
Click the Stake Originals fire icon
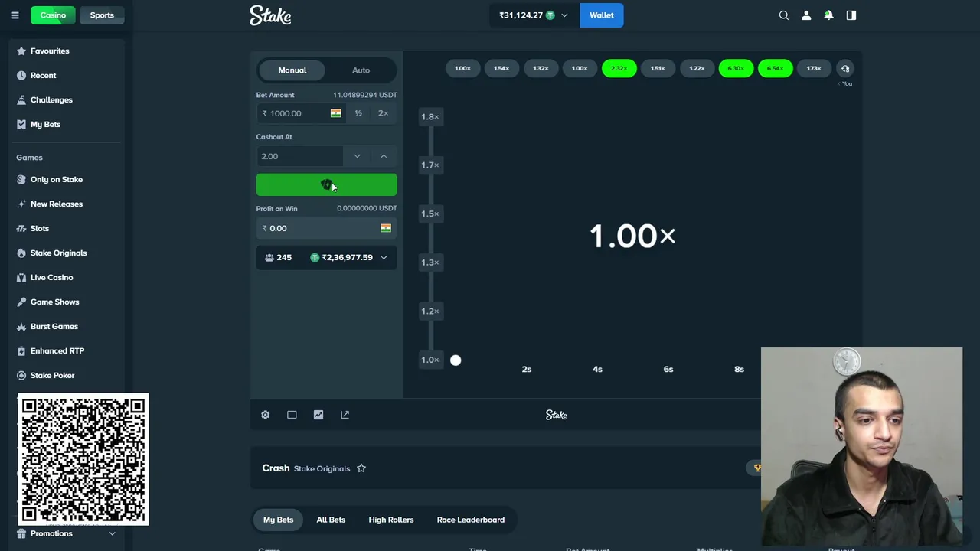click(21, 253)
